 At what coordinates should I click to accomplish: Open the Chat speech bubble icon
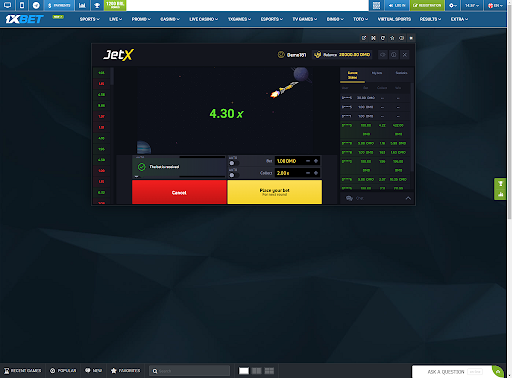click(349, 198)
